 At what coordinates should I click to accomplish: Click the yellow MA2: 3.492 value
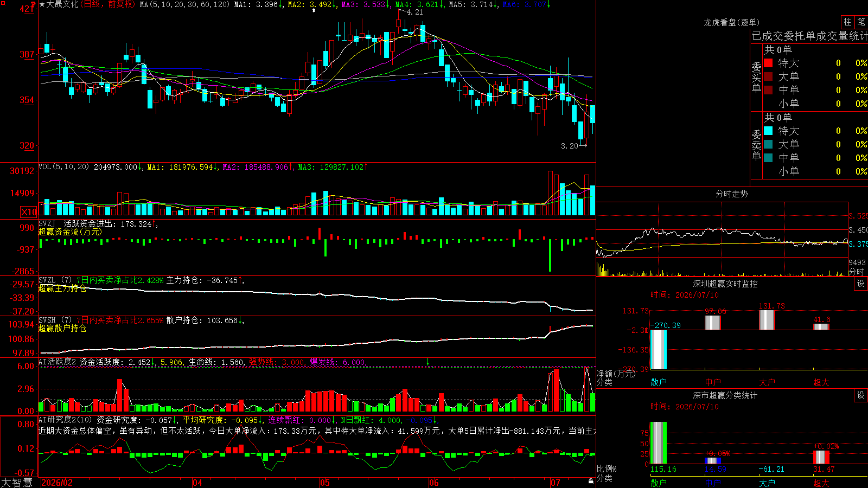311,4
